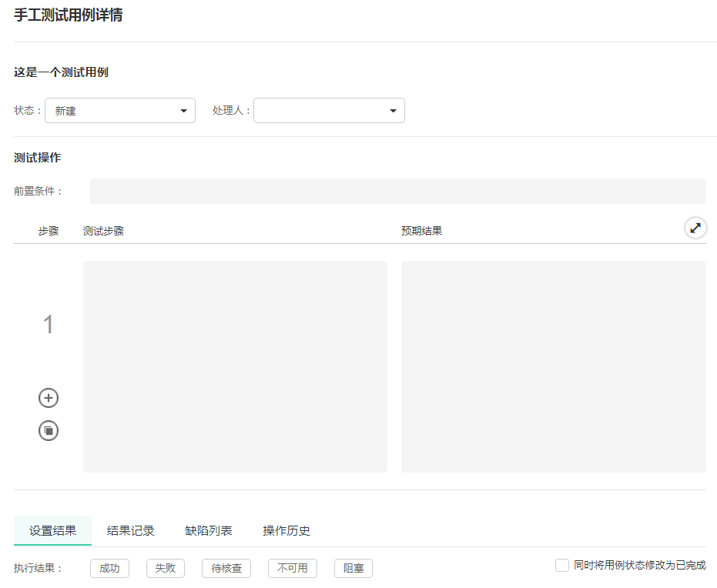Set execution result to 失败
The image size is (717, 588).
pos(165,568)
